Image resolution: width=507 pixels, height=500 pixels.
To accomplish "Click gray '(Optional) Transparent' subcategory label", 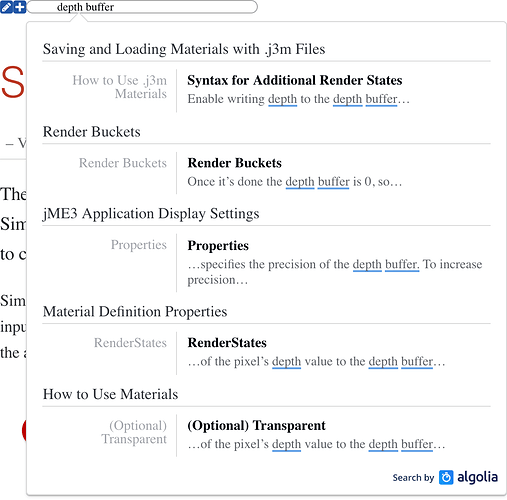I will 134,432.
